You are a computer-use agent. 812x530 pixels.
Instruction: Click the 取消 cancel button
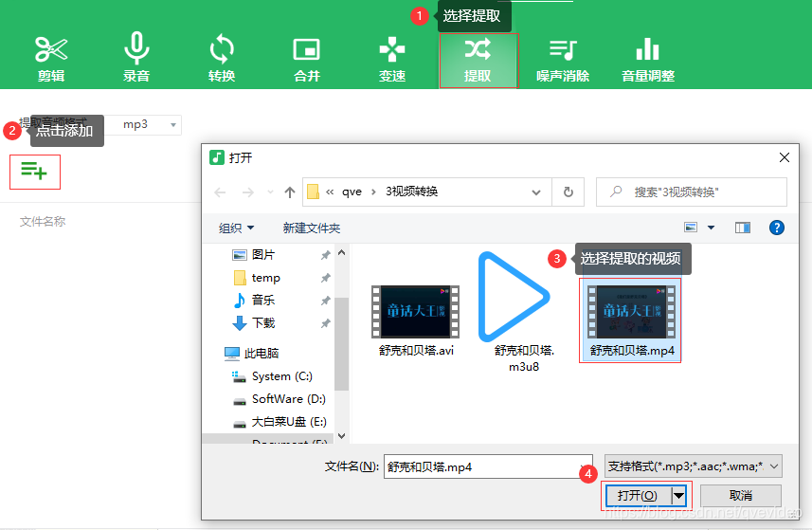741,496
